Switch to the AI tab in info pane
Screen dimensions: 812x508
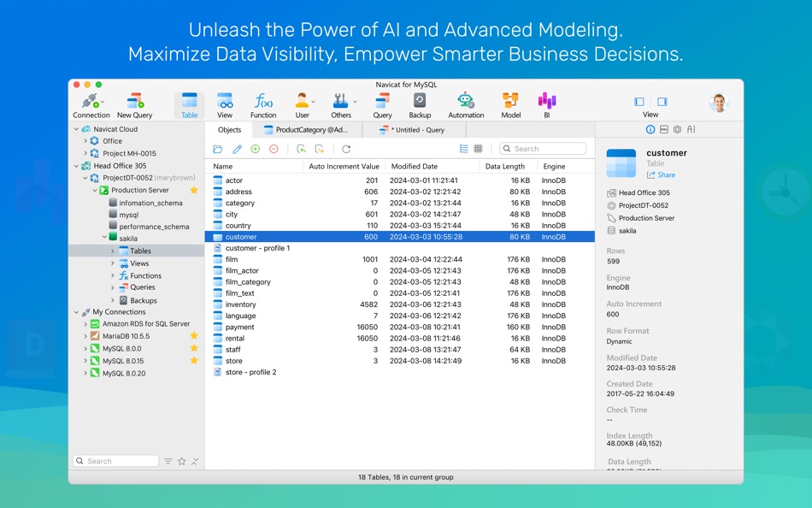click(x=691, y=130)
